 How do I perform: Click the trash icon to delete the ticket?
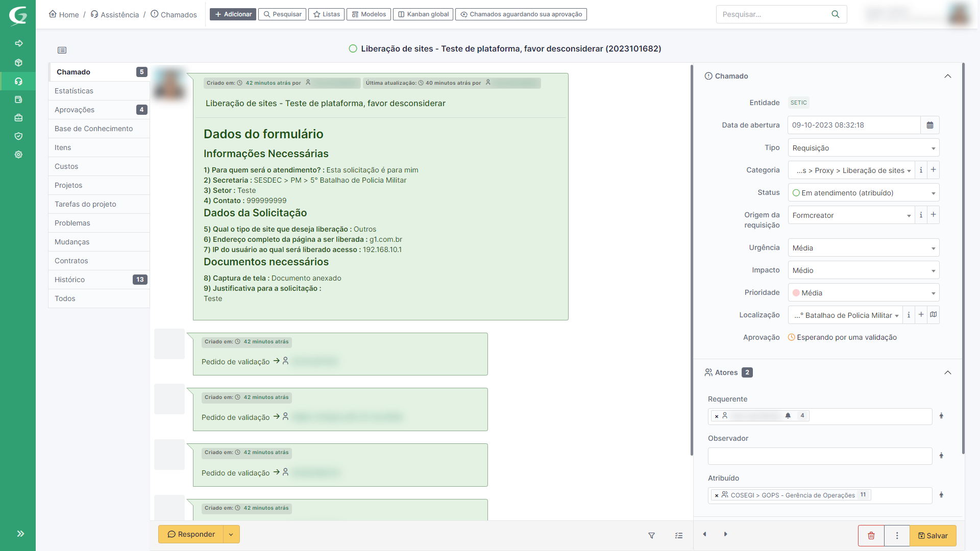pos(871,536)
